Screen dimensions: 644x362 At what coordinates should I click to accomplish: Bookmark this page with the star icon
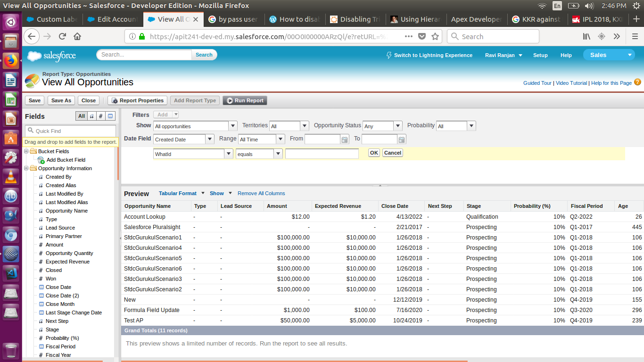[x=435, y=36]
